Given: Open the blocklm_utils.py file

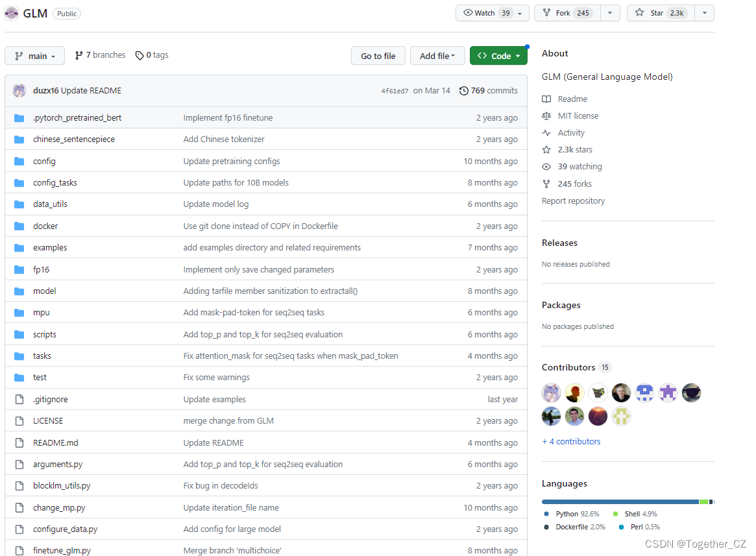Looking at the screenshot, I should pyautogui.click(x=62, y=485).
